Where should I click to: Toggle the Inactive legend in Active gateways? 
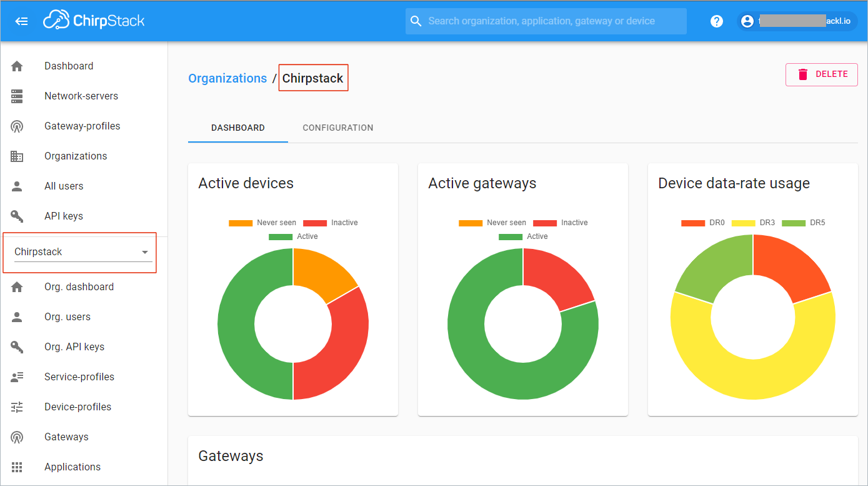tap(560, 223)
